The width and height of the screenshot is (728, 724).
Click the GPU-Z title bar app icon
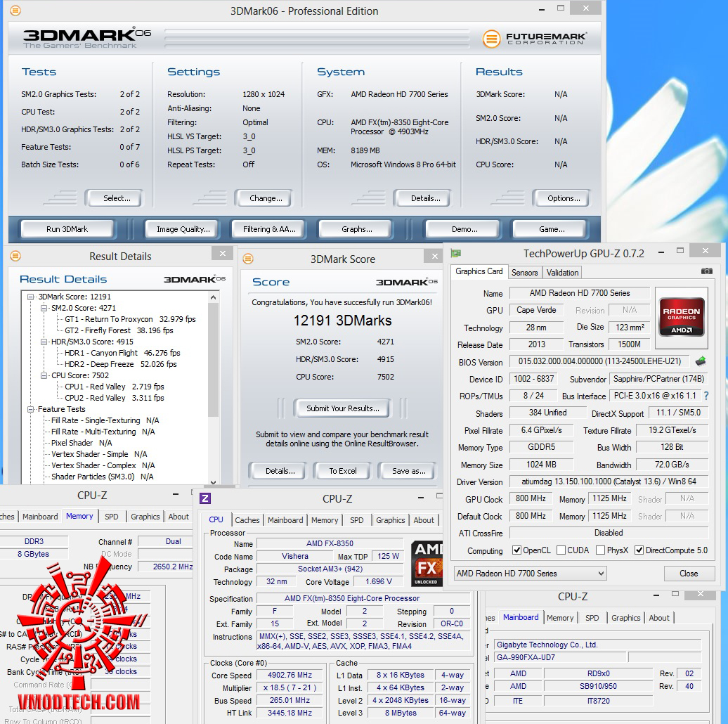point(456,254)
